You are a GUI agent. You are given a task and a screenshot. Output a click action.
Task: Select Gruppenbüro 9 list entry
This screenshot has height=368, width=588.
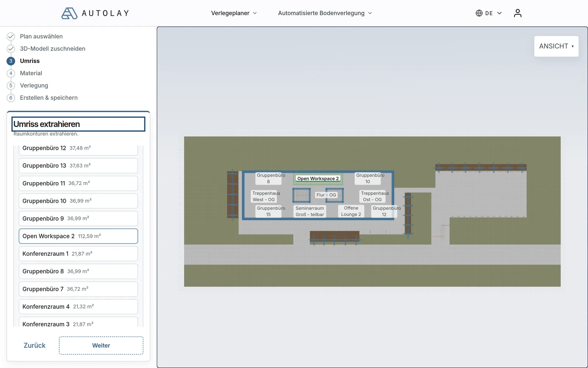(78, 219)
